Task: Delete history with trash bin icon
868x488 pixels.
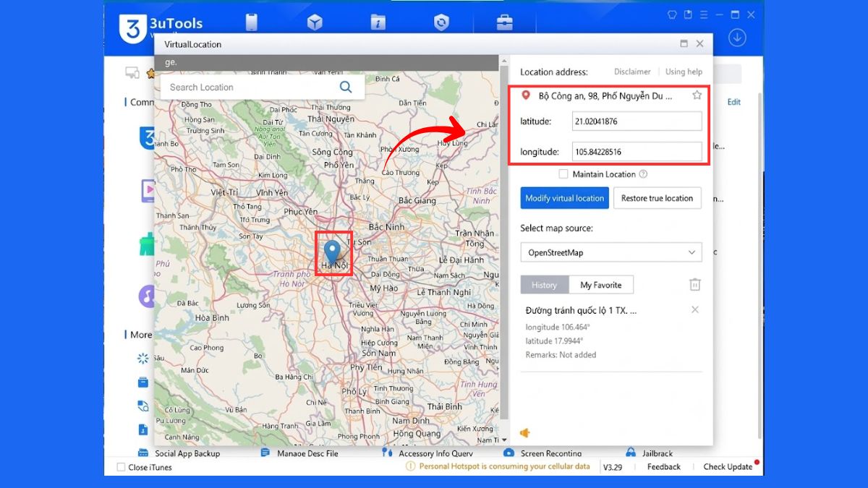Action: [694, 284]
